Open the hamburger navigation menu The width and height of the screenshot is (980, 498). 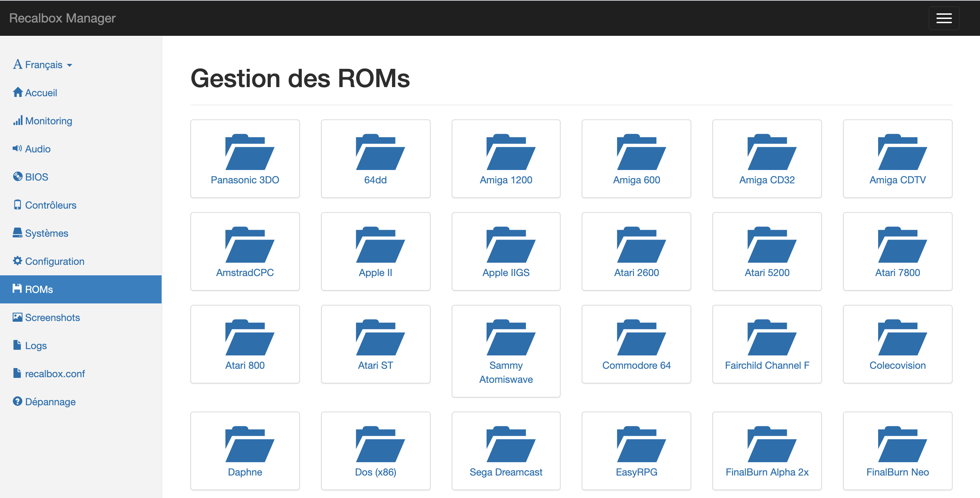(x=943, y=18)
